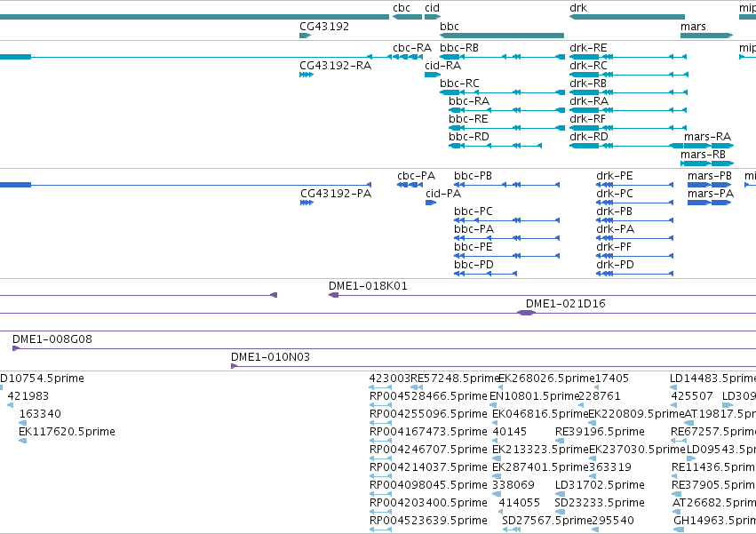This screenshot has width=756, height=534.
Task: Select the 163340 feature label
Action: (40, 414)
